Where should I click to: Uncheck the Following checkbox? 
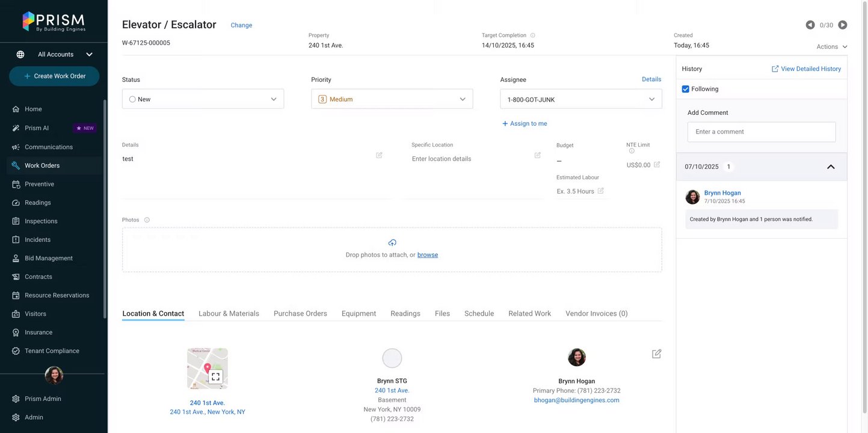tap(686, 89)
